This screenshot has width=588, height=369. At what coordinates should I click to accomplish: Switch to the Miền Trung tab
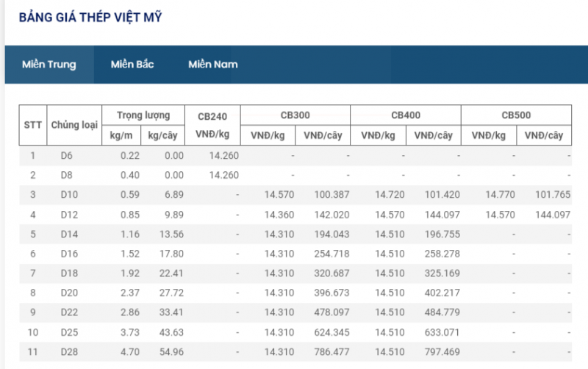coord(49,65)
